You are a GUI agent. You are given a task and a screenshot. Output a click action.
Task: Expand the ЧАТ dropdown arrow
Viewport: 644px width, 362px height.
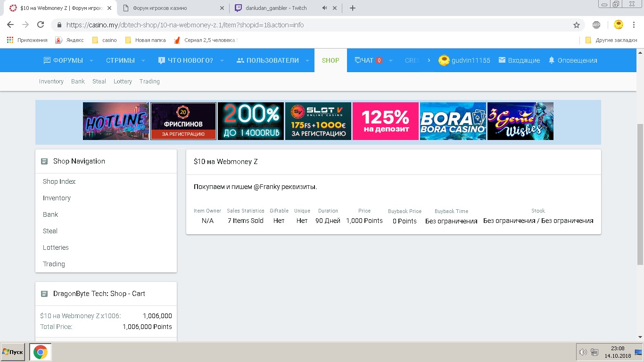[x=391, y=60]
